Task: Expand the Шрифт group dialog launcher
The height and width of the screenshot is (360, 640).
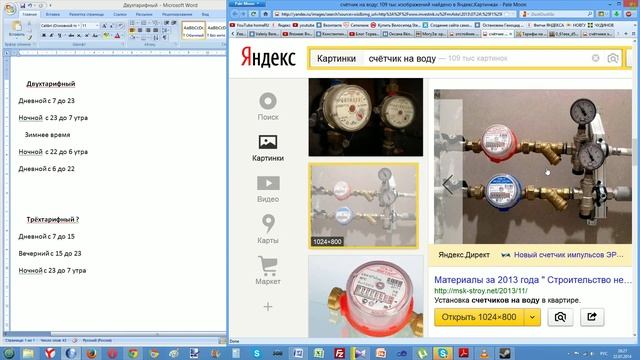Action: click(122, 44)
